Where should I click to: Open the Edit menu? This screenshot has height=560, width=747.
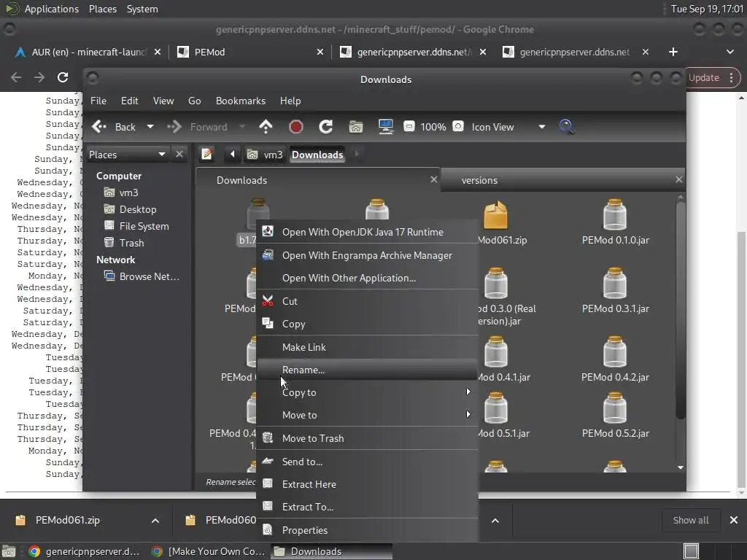pyautogui.click(x=130, y=101)
